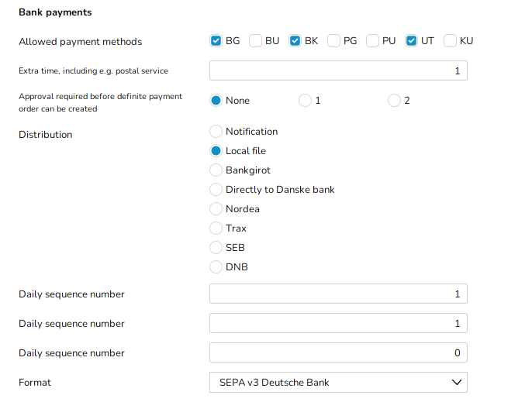
Task: Open the Format dropdown SEPA v3 Deutsche Bank
Action: 338,382
